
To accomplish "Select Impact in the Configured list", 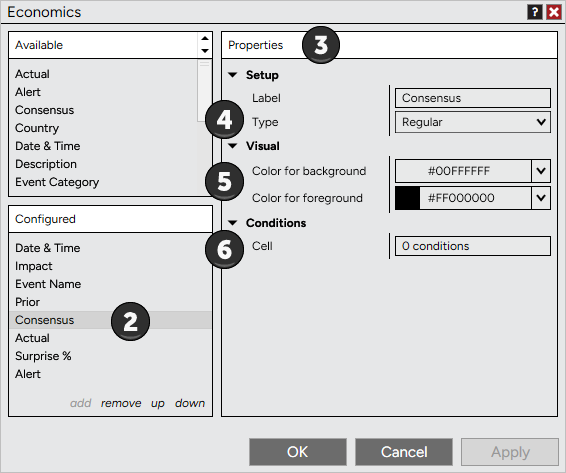I will (34, 266).
